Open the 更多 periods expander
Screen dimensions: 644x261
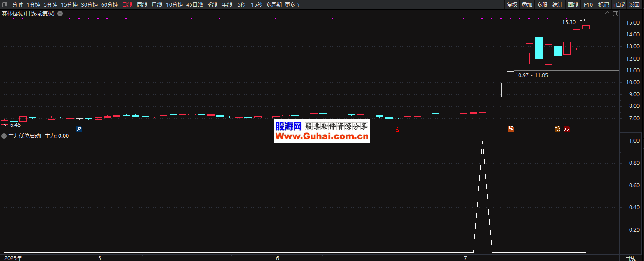pos(292,4)
